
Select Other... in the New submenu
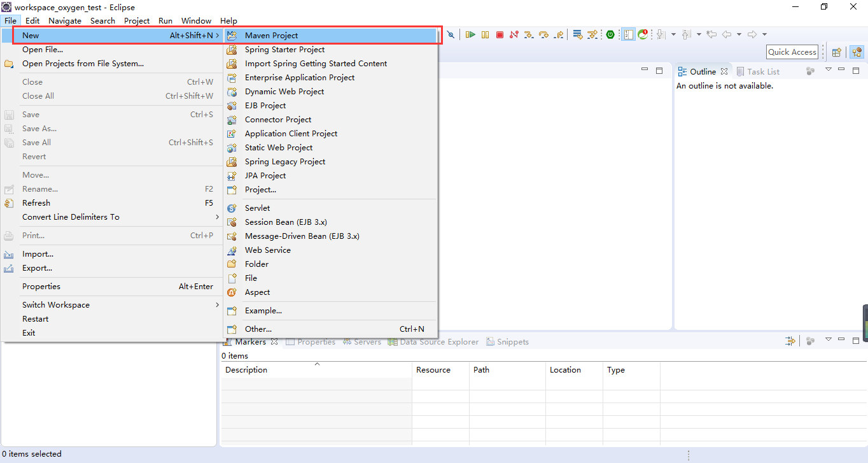tap(330, 329)
